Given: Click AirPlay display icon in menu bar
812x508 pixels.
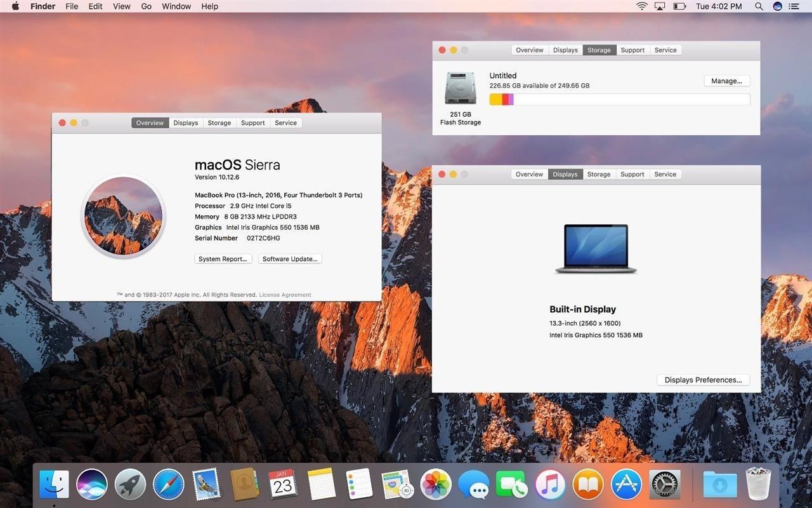Looking at the screenshot, I should pos(660,6).
